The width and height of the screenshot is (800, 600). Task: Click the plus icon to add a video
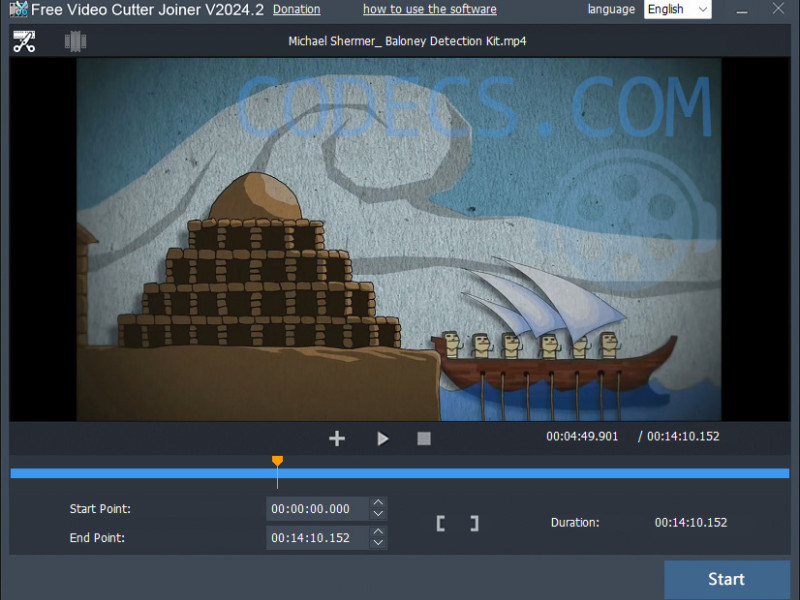337,438
